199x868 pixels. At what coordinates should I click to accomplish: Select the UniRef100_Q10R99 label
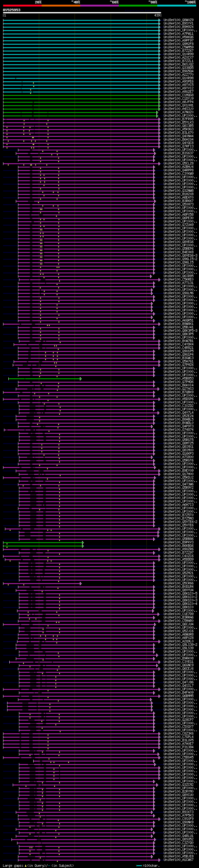[x=179, y=54]
